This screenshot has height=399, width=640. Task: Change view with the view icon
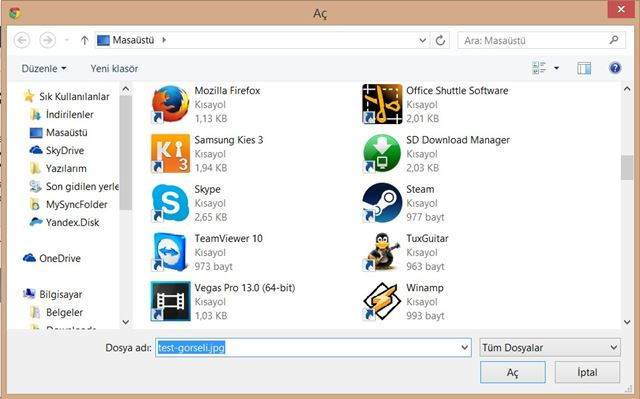click(x=539, y=68)
